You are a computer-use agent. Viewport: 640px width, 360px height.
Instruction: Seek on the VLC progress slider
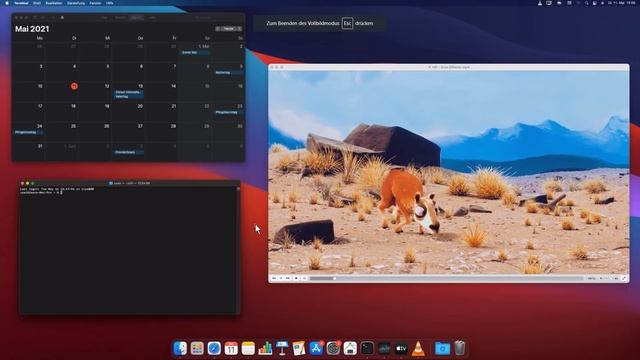447,278
